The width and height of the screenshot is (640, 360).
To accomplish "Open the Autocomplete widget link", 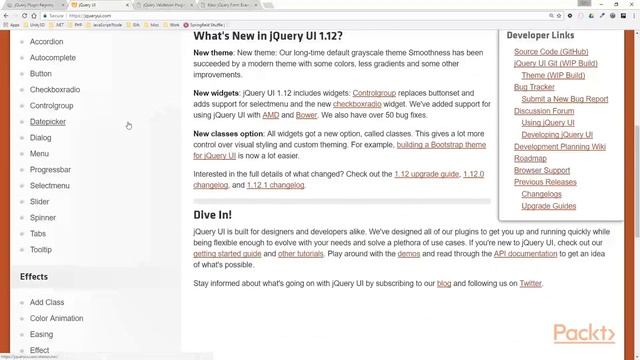I will click(x=53, y=58).
